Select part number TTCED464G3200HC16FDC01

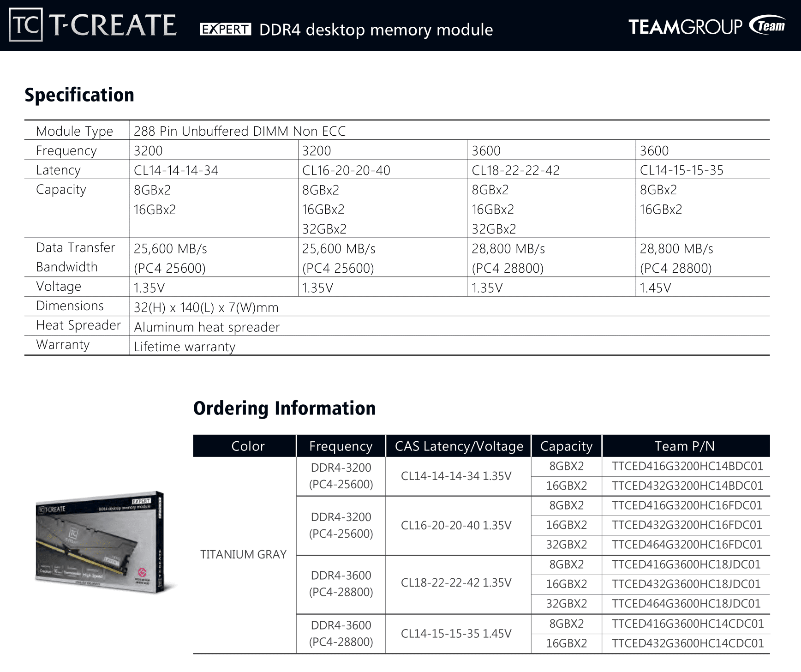click(x=687, y=545)
